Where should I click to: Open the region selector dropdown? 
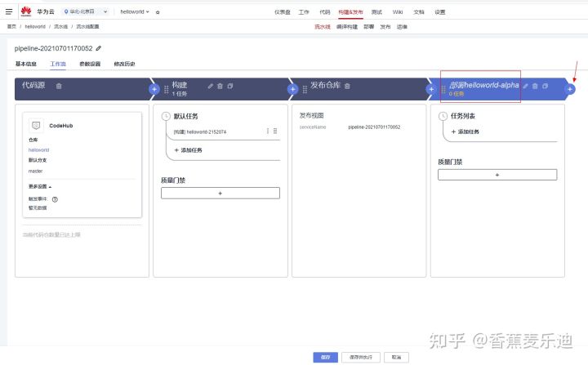(86, 11)
